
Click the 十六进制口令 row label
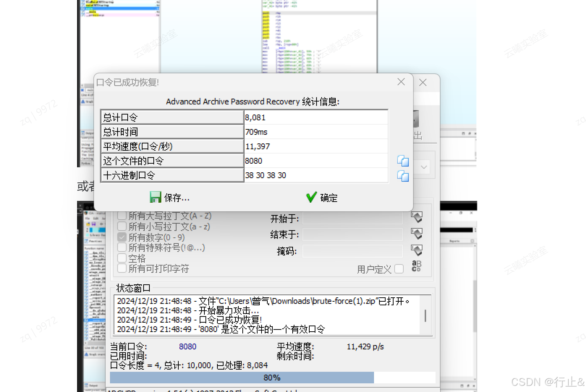click(x=173, y=175)
